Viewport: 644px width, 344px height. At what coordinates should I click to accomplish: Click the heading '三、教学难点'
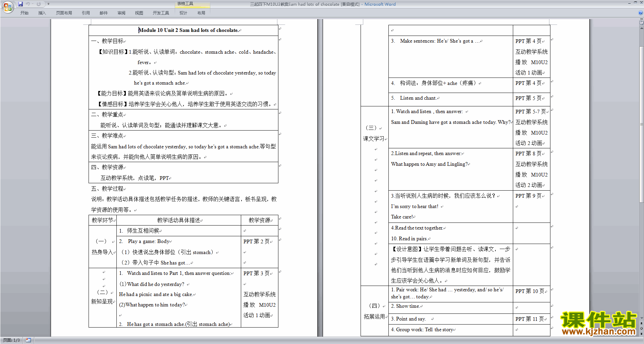point(107,136)
